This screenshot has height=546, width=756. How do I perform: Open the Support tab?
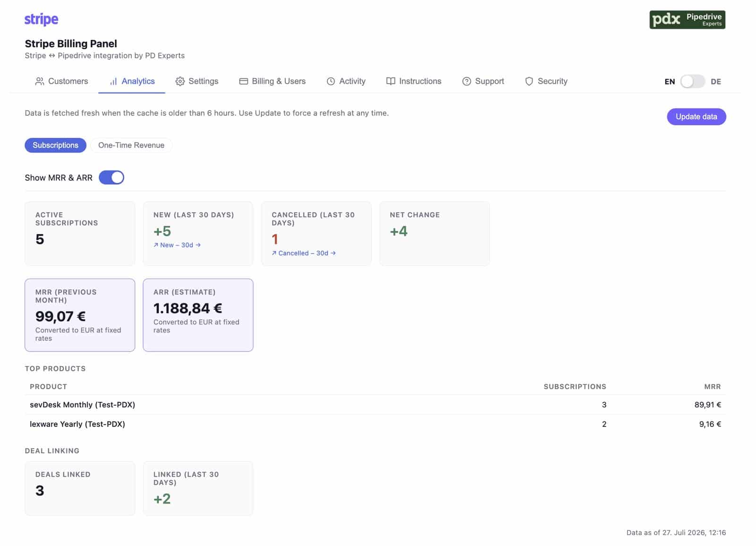(x=483, y=81)
